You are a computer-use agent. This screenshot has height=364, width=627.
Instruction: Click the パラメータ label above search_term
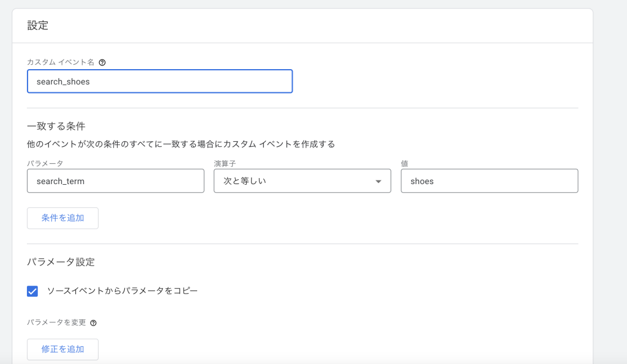45,164
